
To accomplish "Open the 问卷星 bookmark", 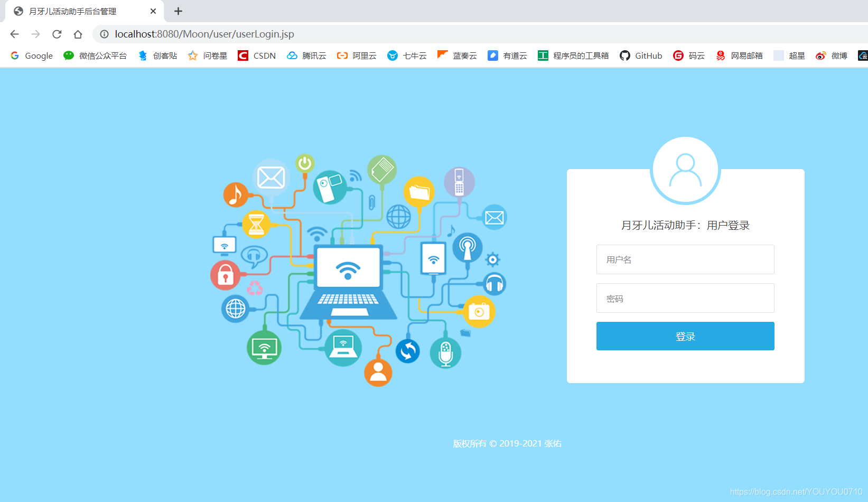I will (207, 55).
